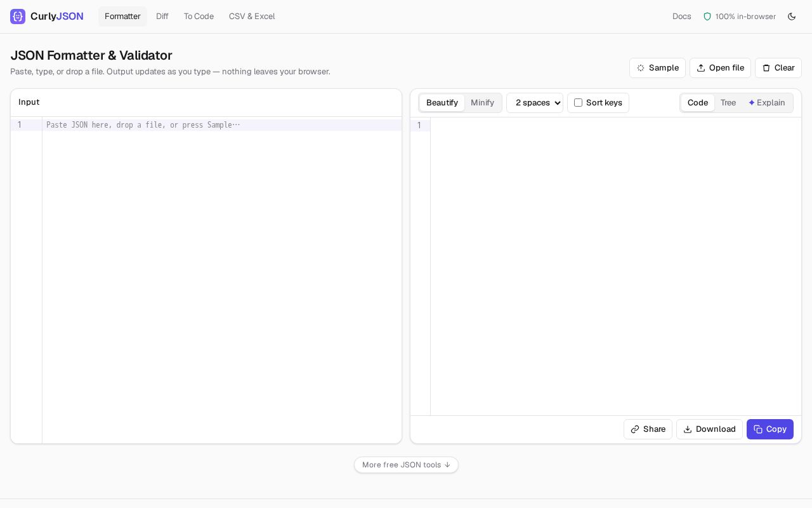Copy output to clipboard
This screenshot has width=812, height=508.
click(x=770, y=429)
